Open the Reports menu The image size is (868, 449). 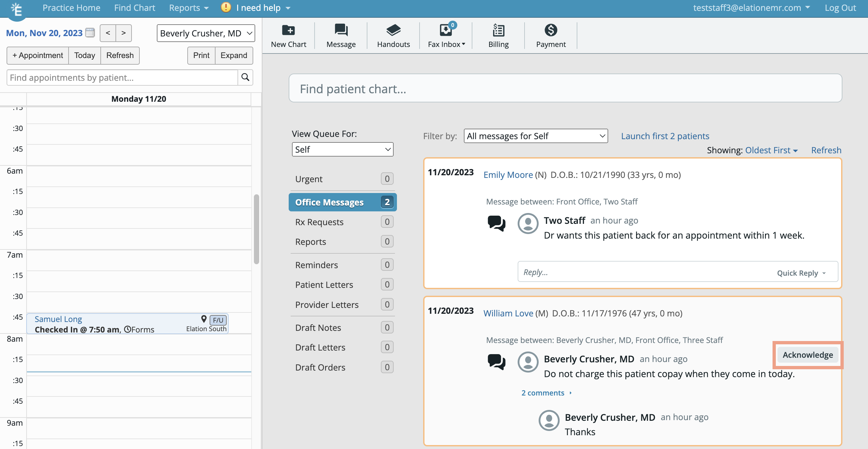pyautogui.click(x=188, y=8)
